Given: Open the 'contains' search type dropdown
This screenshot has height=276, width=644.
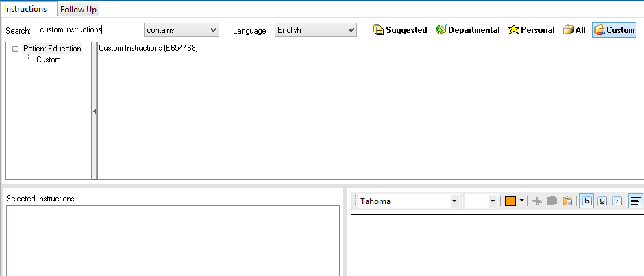Looking at the screenshot, I should [181, 30].
